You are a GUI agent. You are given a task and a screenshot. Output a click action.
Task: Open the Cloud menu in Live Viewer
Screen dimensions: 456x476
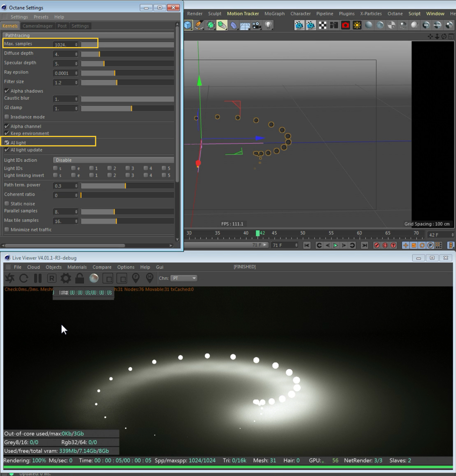tap(34, 267)
